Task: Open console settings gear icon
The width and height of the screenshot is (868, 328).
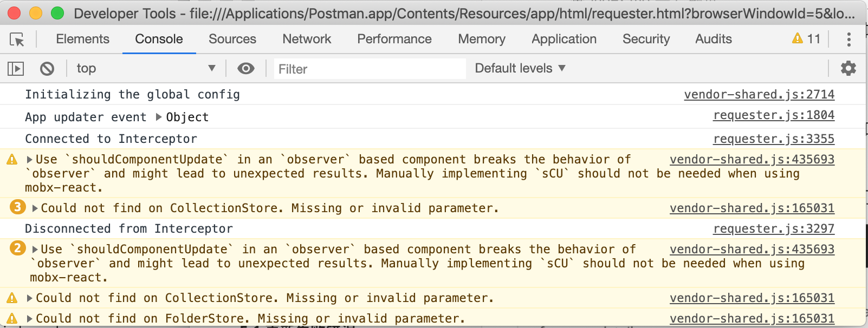Action: [848, 68]
